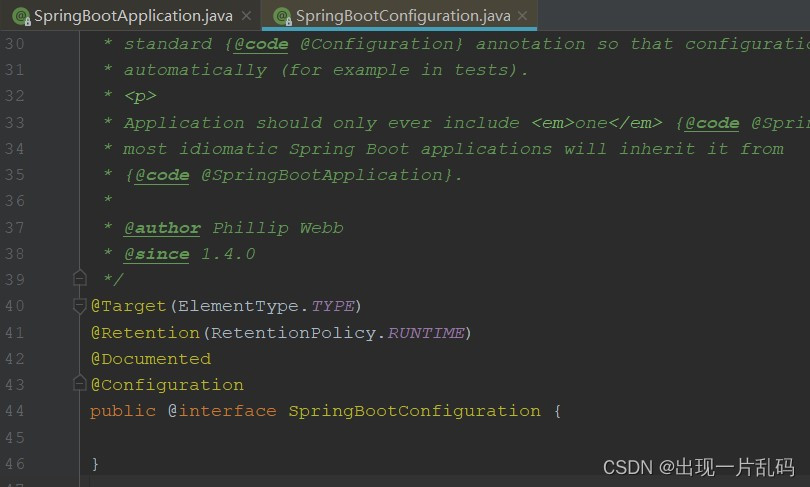The width and height of the screenshot is (810, 487).
Task: Close the SpringBootConfiguration.java tab
Action: (x=522, y=16)
